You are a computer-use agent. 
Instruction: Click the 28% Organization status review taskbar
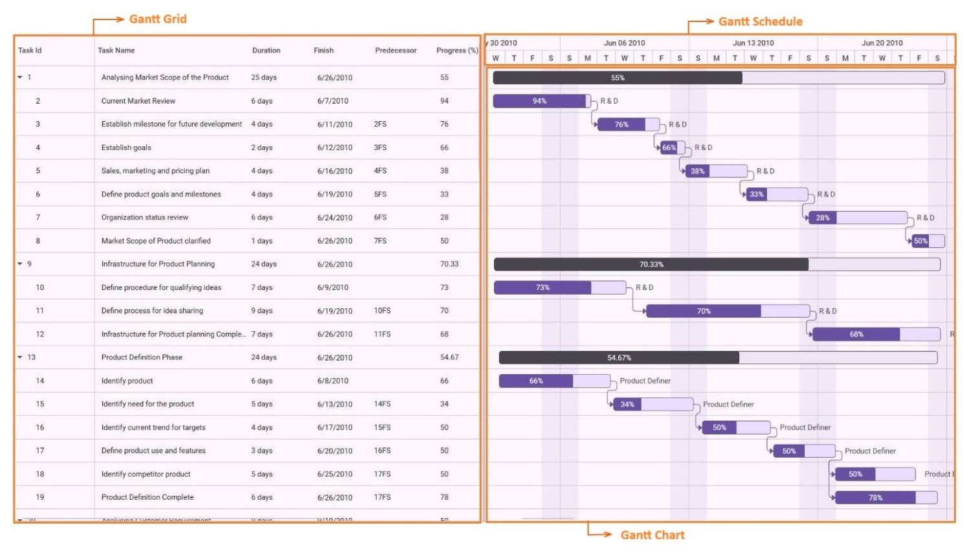858,218
